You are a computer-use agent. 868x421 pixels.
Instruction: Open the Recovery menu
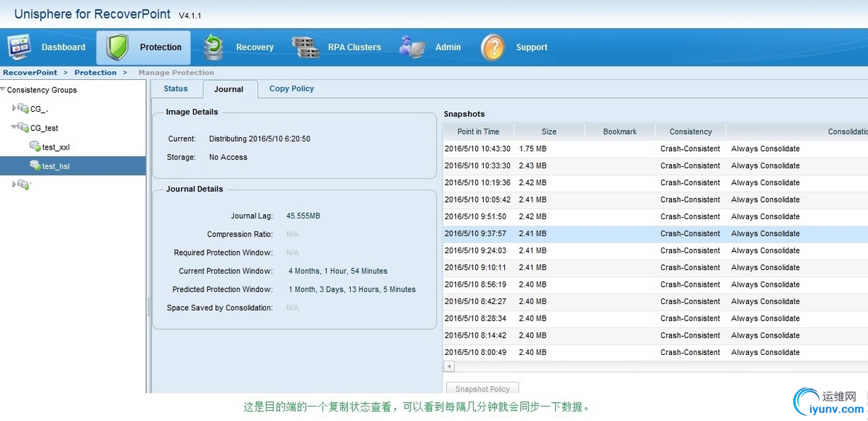(255, 47)
